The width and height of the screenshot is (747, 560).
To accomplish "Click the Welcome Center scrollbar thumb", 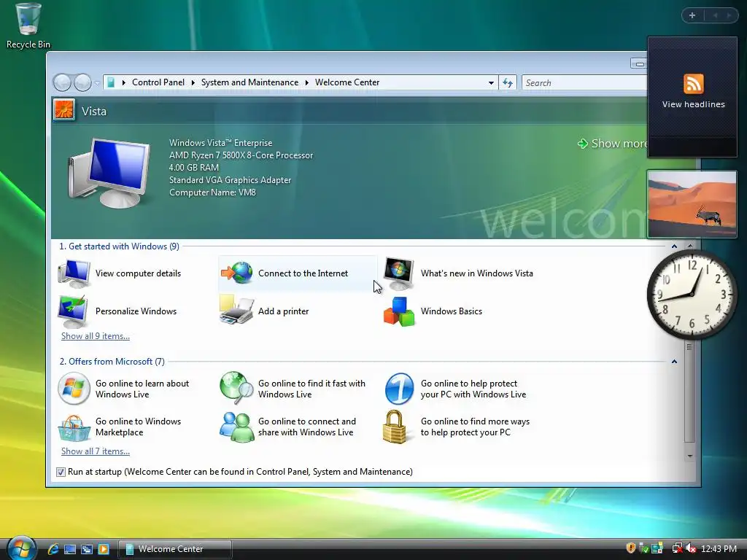I will click(690, 393).
